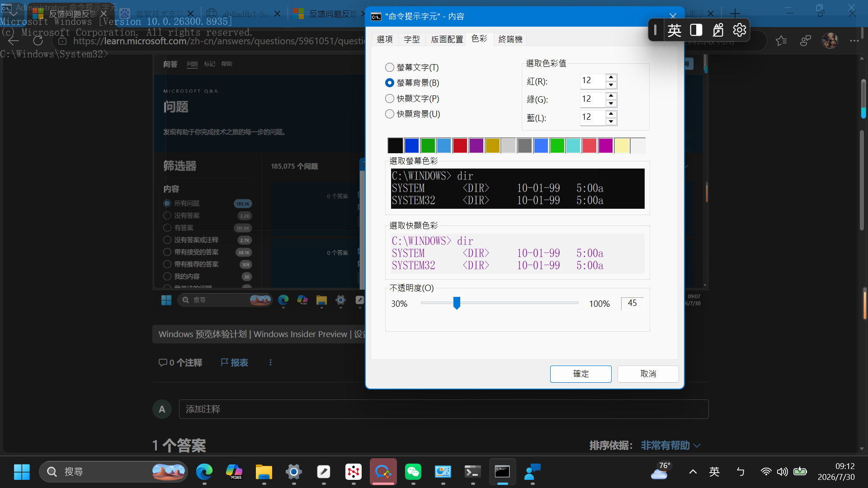
Task: Select 螢幕文字(T) radio button
Action: pos(412,67)
